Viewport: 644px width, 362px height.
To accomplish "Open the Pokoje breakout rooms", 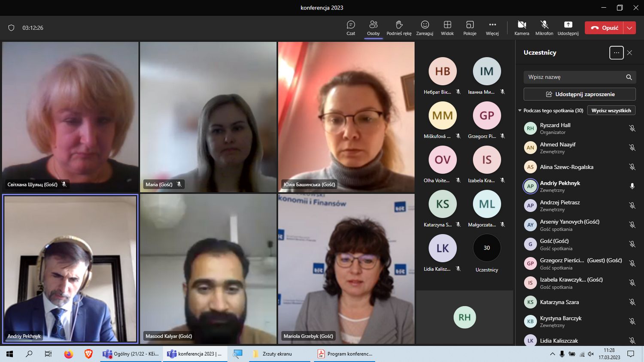I will (x=470, y=27).
